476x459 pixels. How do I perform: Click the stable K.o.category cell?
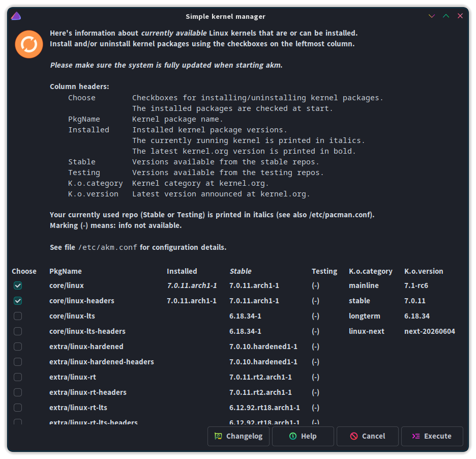tap(360, 301)
